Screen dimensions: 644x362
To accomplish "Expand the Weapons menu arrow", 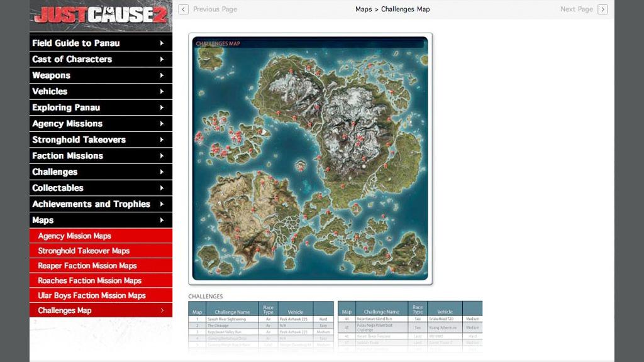I will click(x=162, y=75).
